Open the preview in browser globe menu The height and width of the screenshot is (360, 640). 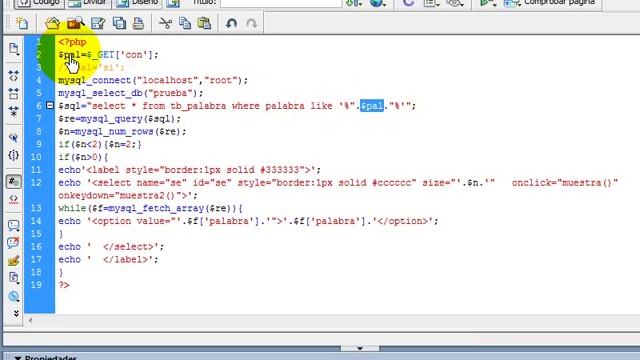click(x=378, y=3)
